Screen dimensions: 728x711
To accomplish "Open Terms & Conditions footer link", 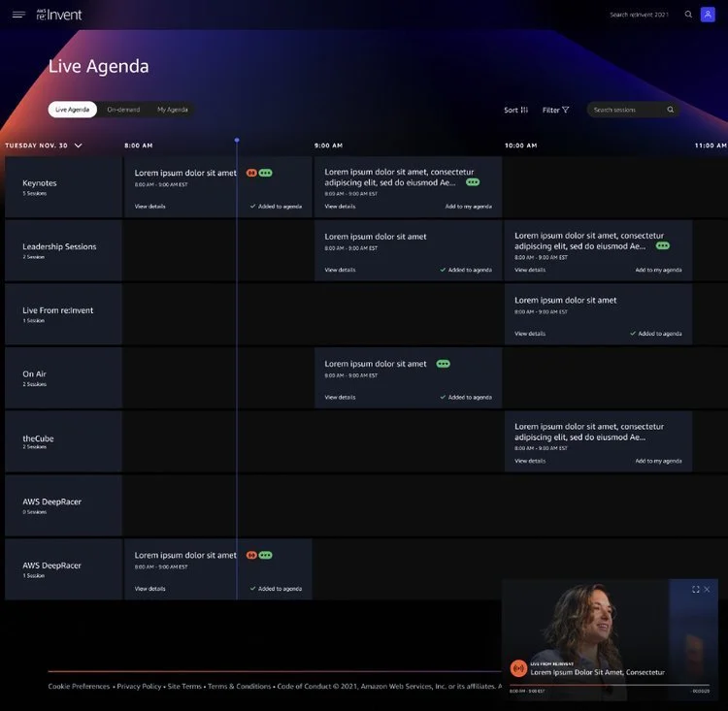I will tap(239, 686).
